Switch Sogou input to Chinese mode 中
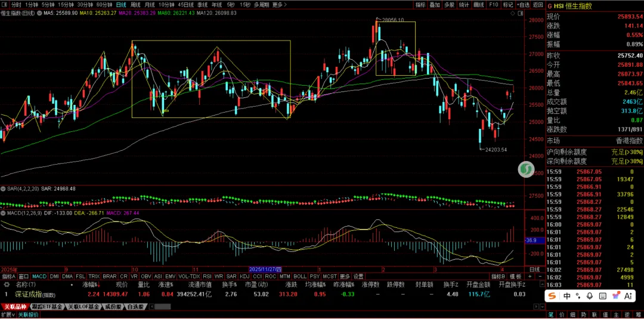 567,296
